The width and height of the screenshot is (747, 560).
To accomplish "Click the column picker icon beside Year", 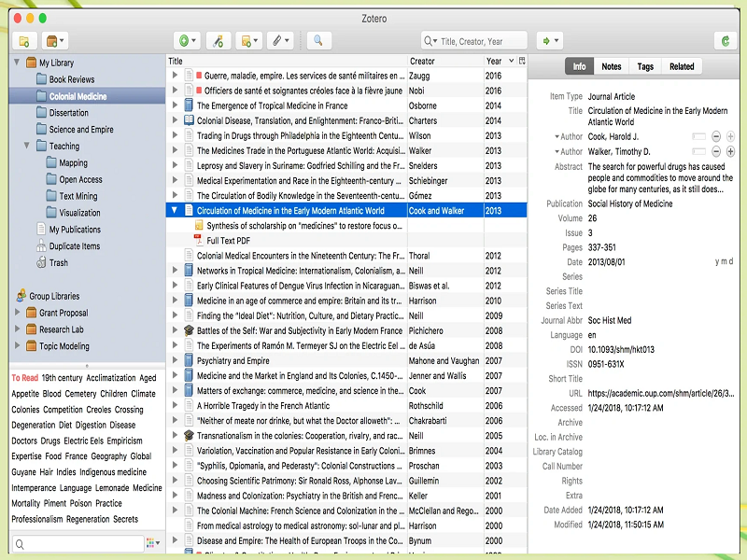I will pyautogui.click(x=522, y=61).
